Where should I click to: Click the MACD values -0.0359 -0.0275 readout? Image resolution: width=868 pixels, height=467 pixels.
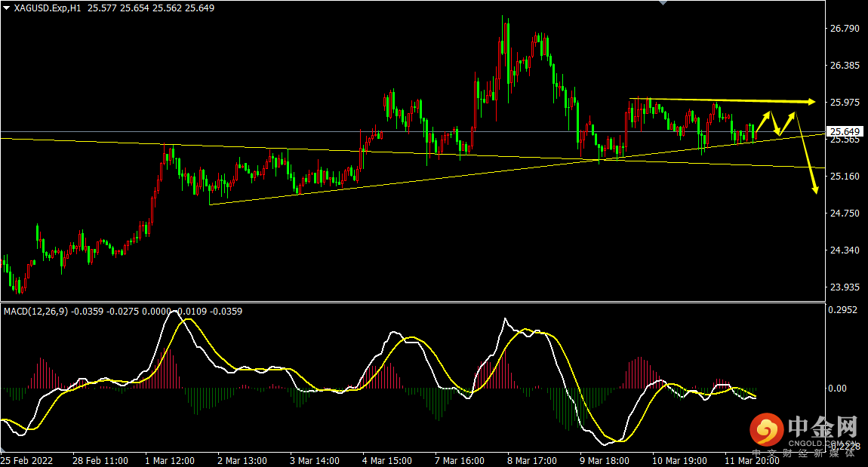coord(105,312)
